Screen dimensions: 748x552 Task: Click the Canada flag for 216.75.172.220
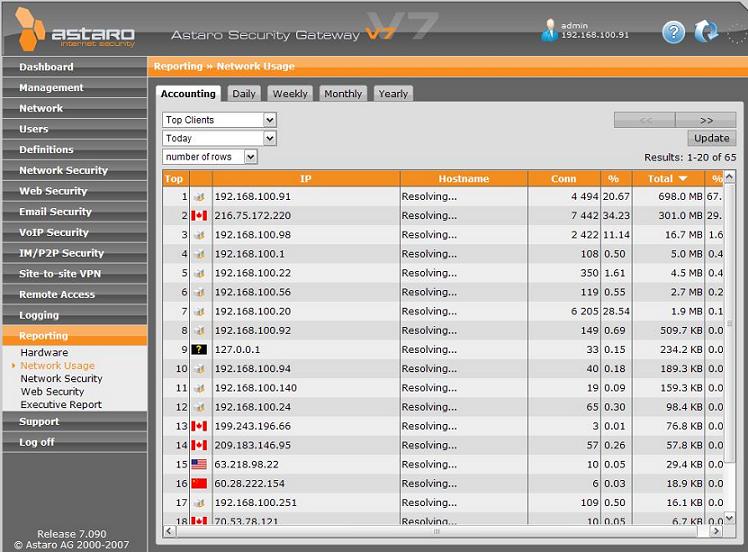(x=199, y=216)
